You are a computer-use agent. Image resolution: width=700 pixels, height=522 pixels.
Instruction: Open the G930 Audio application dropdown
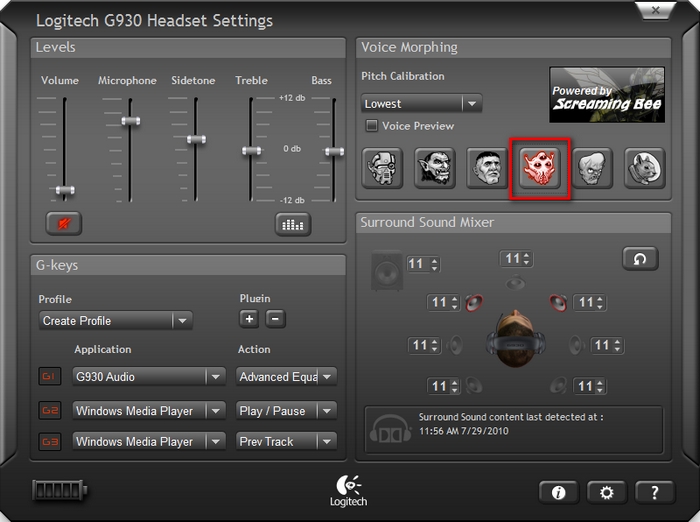click(215, 377)
